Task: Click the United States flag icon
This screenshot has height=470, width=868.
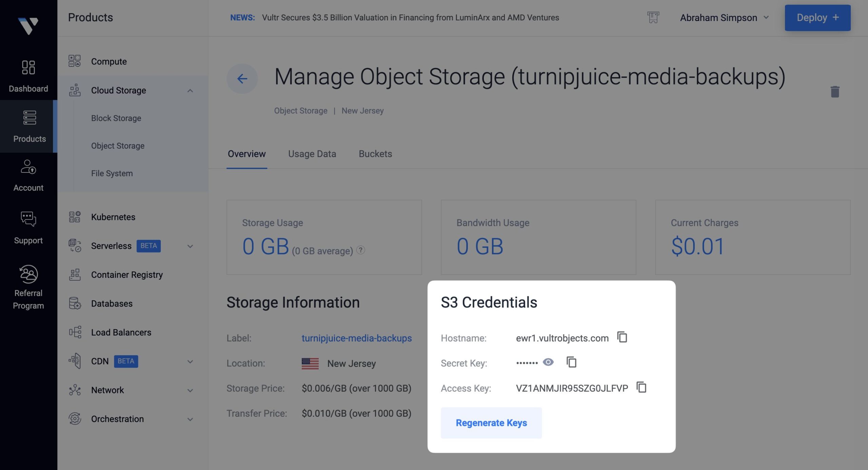Action: click(x=310, y=363)
